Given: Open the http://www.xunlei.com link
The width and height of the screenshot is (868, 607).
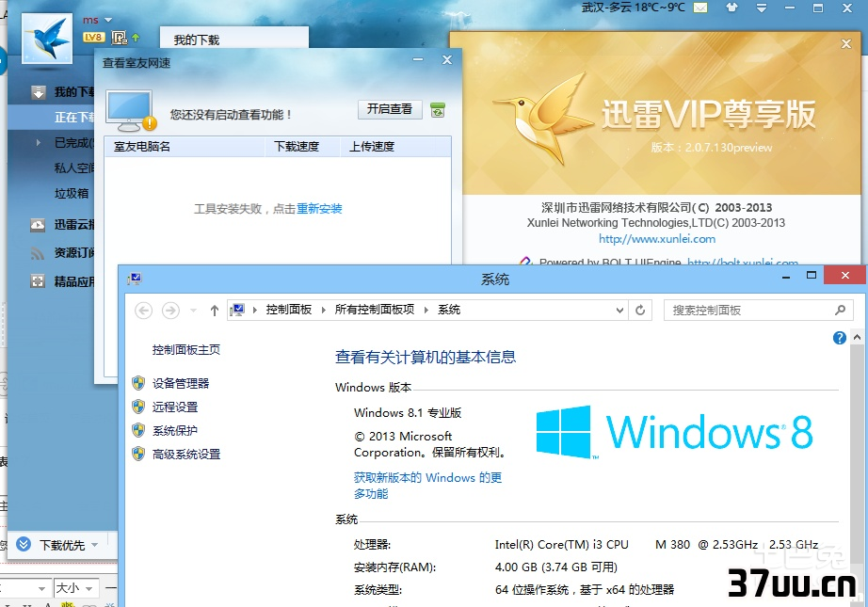Looking at the screenshot, I should coord(657,239).
